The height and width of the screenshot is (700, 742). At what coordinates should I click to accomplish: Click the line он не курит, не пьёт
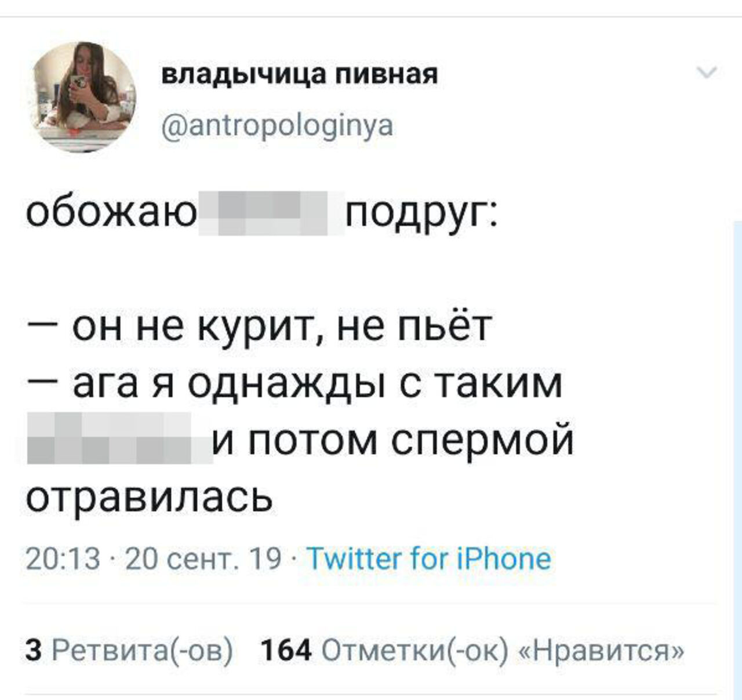[282, 327]
